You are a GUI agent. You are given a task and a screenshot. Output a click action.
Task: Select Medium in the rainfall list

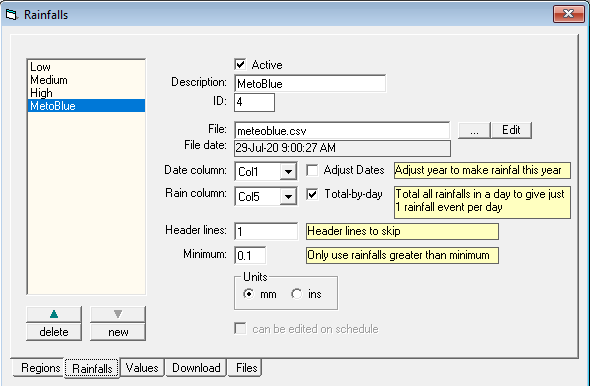(x=86, y=80)
